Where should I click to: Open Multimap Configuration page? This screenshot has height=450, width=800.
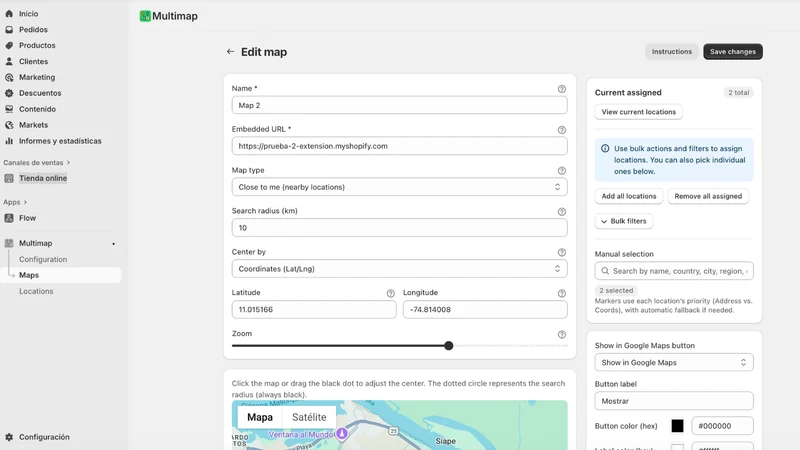(43, 259)
